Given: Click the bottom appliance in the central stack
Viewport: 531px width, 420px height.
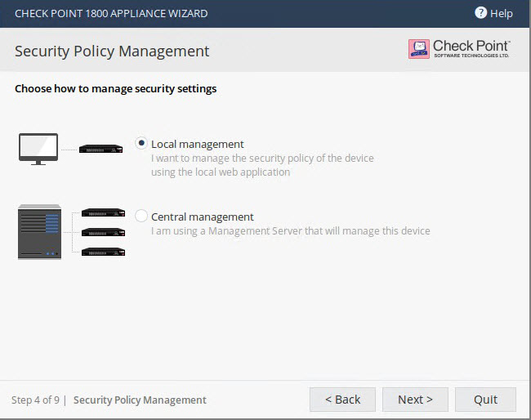Looking at the screenshot, I should pos(103,252).
